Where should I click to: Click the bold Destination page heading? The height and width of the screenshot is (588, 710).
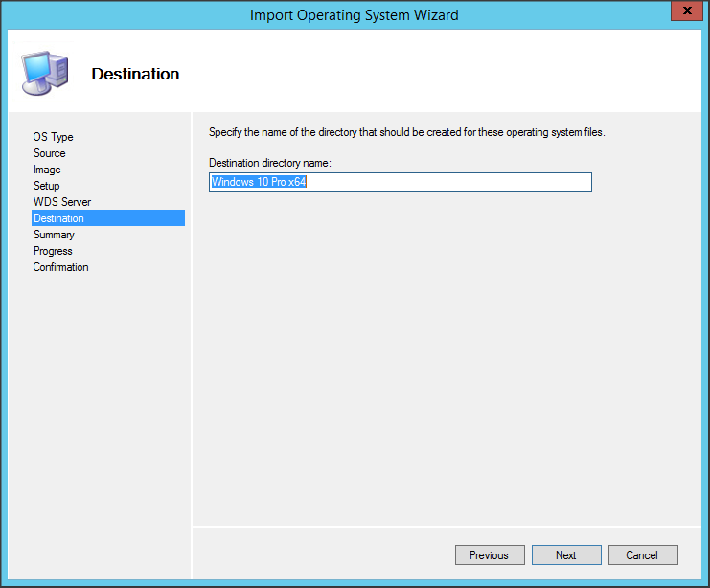coord(135,74)
